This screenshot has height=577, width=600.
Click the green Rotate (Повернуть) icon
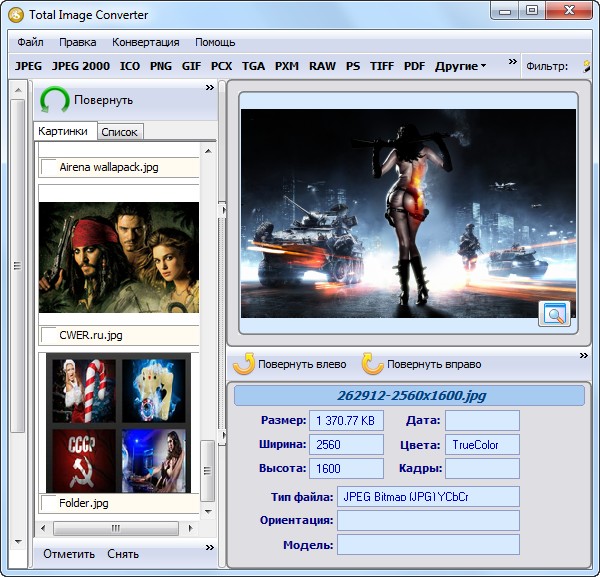55,100
